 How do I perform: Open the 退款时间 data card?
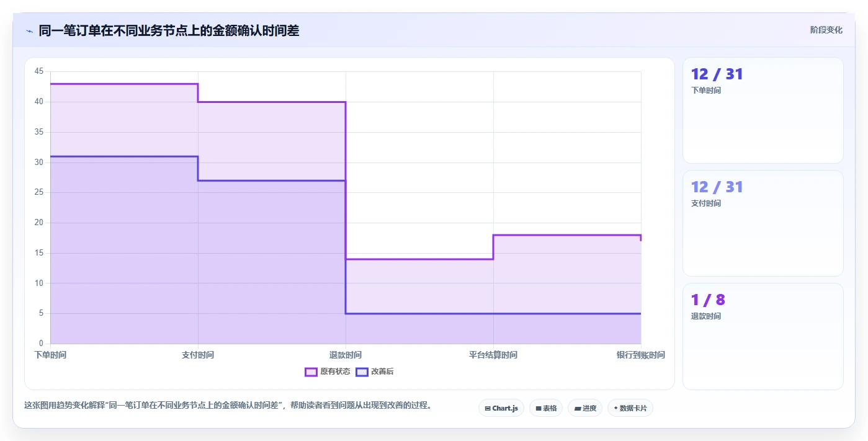(763, 336)
